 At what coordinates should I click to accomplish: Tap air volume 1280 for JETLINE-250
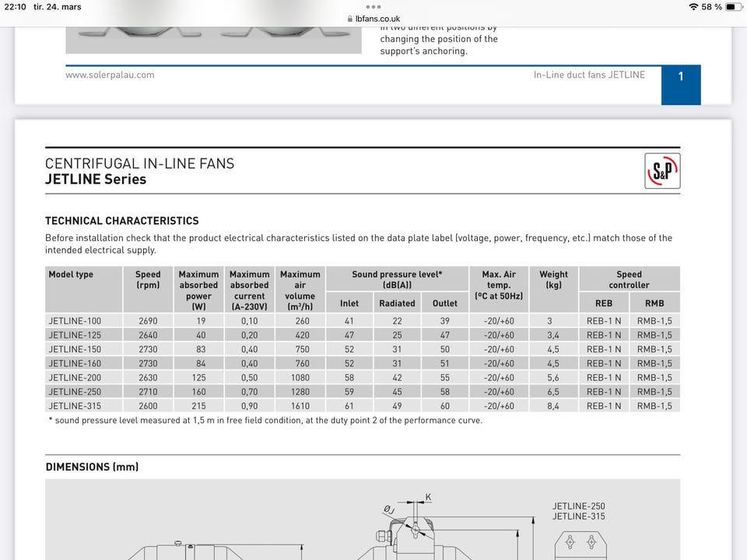coord(300,391)
